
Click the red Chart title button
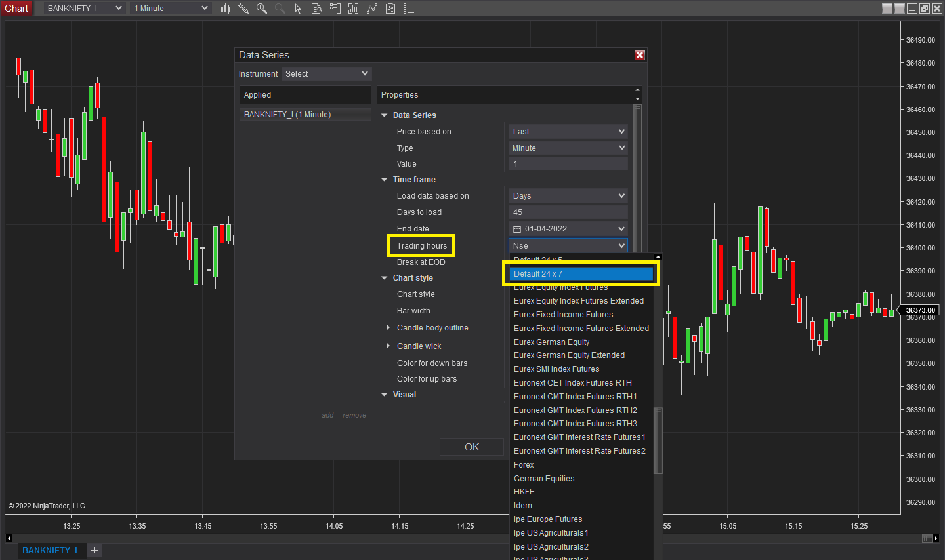click(x=16, y=9)
